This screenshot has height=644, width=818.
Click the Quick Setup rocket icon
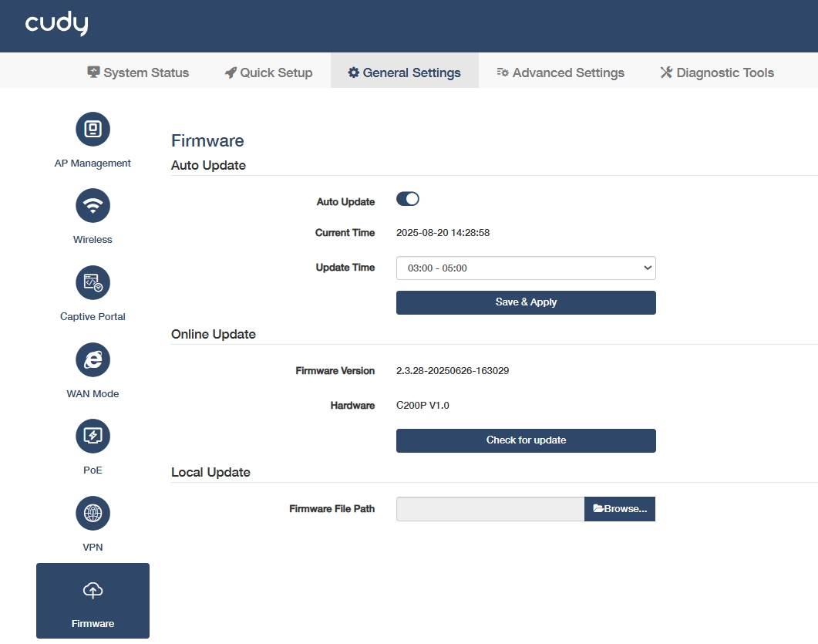pyautogui.click(x=231, y=72)
